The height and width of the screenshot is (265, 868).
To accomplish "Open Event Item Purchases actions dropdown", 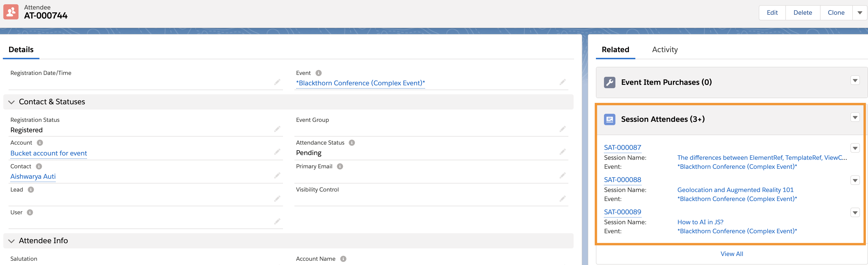I will 855,80.
